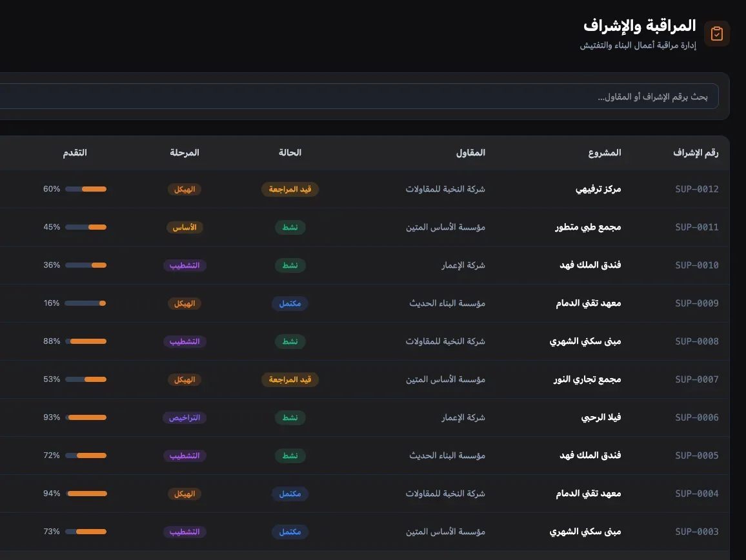The width and height of the screenshot is (746, 560).
Task: Open project معهد تقني الدمام in SUP-0009 row
Action: point(589,304)
